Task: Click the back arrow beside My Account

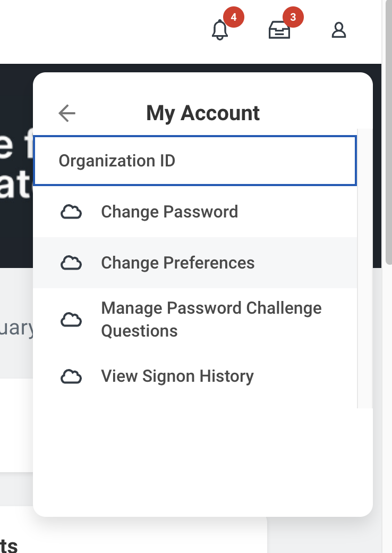Action: pyautogui.click(x=67, y=113)
